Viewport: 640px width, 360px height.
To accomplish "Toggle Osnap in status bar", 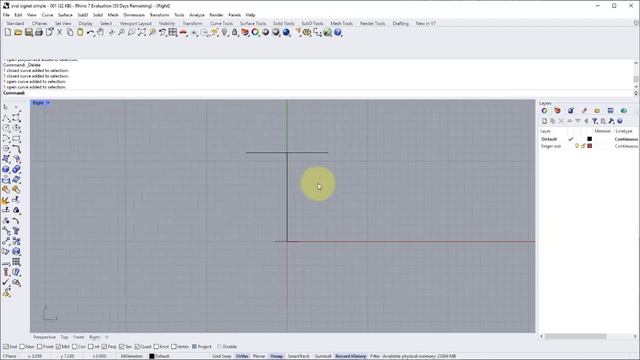I will 276,356.
